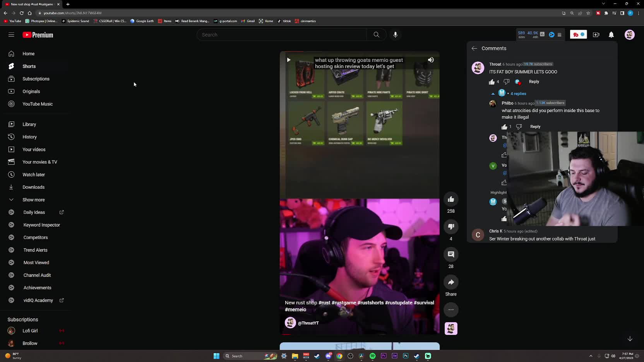Reply to Throat's comment
644x362 pixels.
coord(534,82)
